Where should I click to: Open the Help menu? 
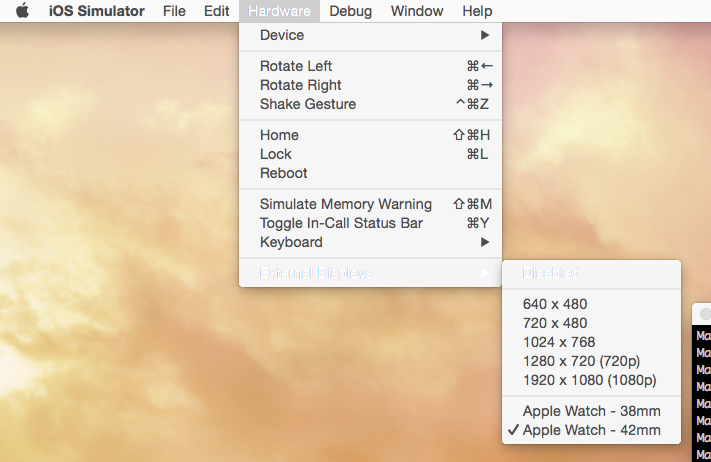point(477,11)
